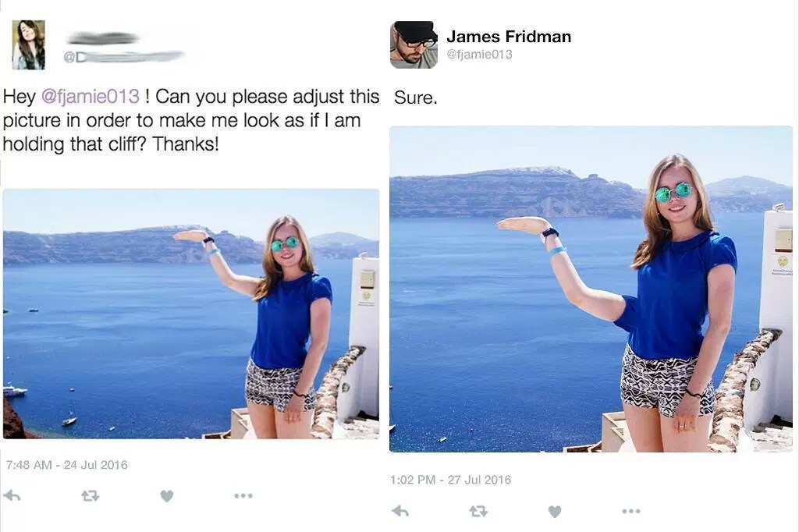Open James Fridman profile name
799x532 pixels.
coord(509,37)
